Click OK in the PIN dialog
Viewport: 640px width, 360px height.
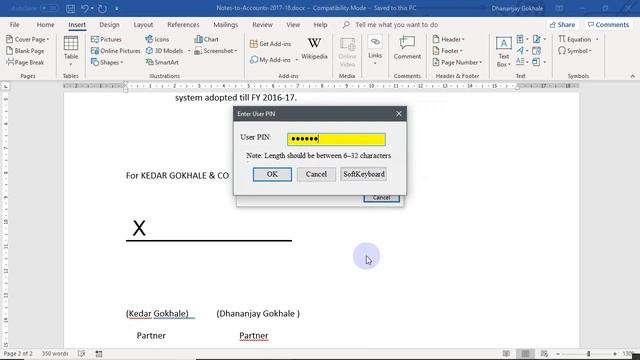pyautogui.click(x=272, y=174)
